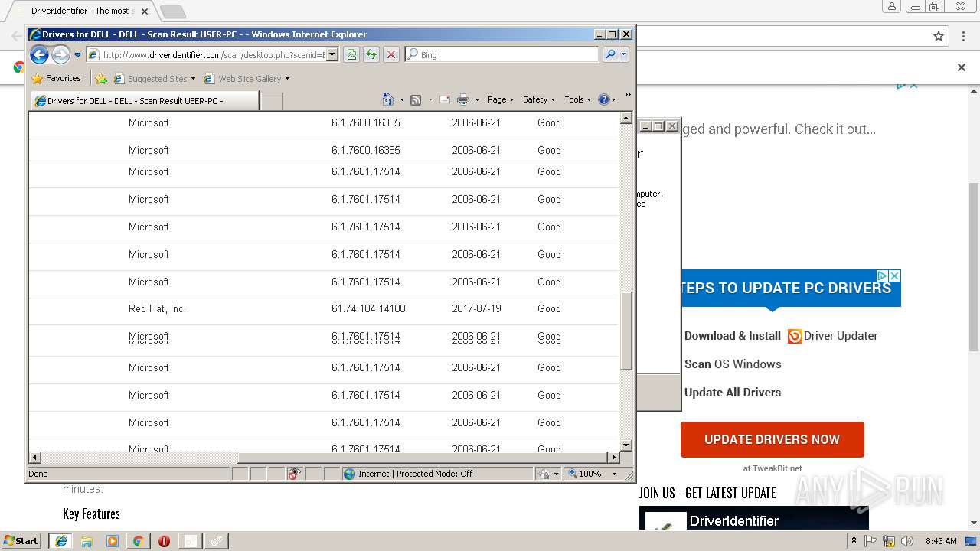Click the volume speaker tray icon

click(907, 541)
